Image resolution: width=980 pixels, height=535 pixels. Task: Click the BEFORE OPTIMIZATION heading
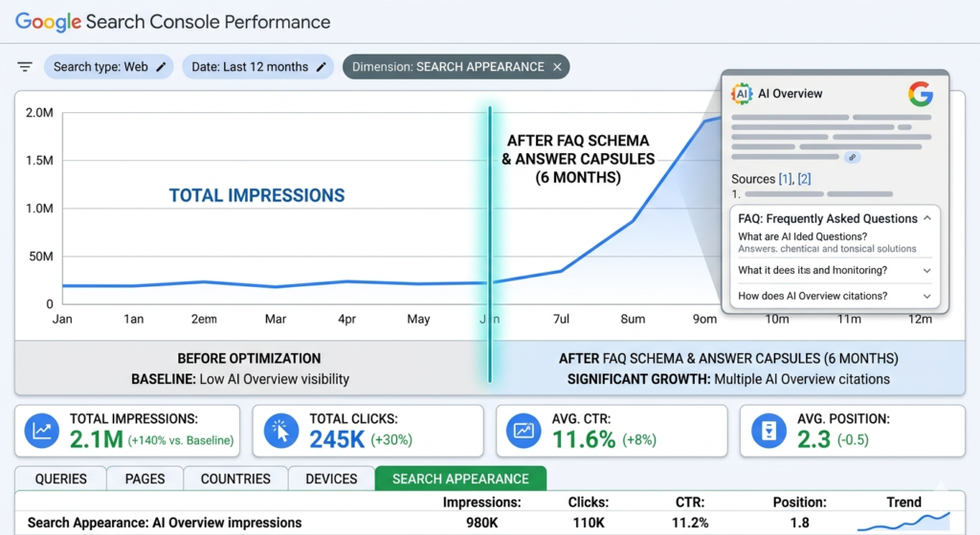[x=249, y=358]
